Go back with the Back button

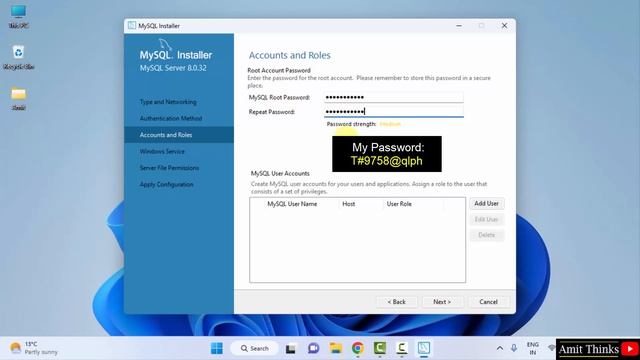point(396,302)
